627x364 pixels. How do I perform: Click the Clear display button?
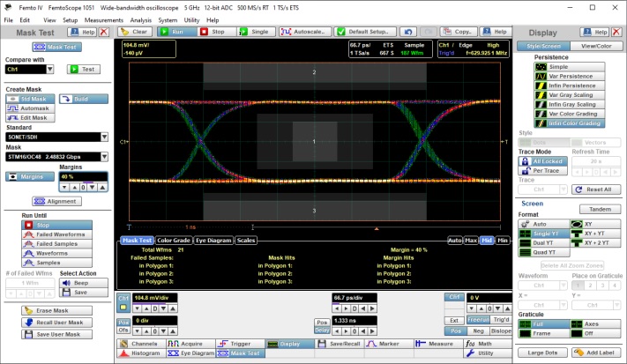coord(136,31)
